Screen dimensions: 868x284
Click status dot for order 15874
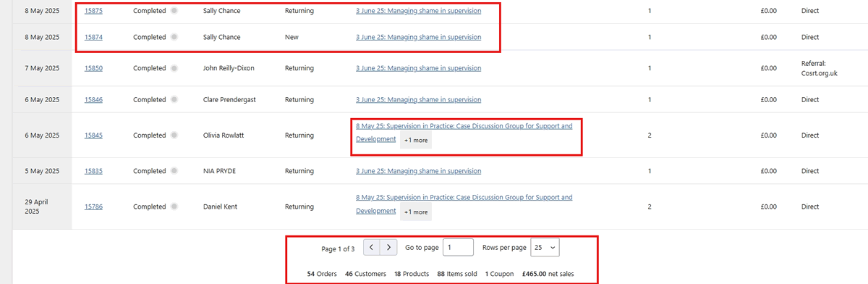click(x=174, y=37)
